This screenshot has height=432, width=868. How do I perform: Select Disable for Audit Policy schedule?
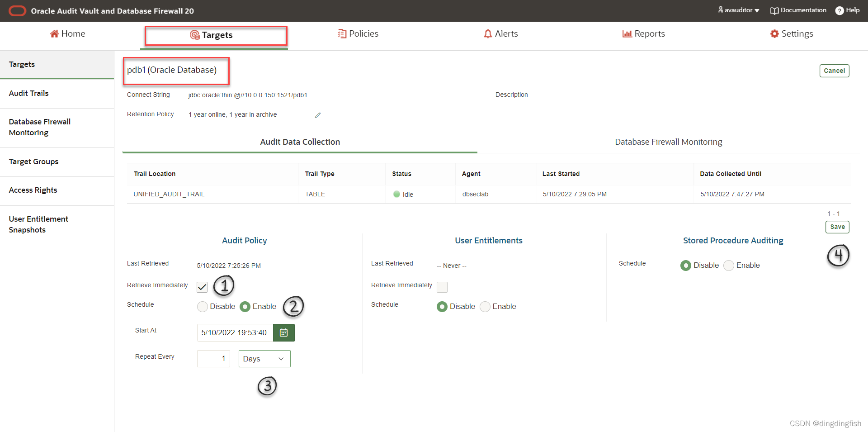click(x=203, y=306)
